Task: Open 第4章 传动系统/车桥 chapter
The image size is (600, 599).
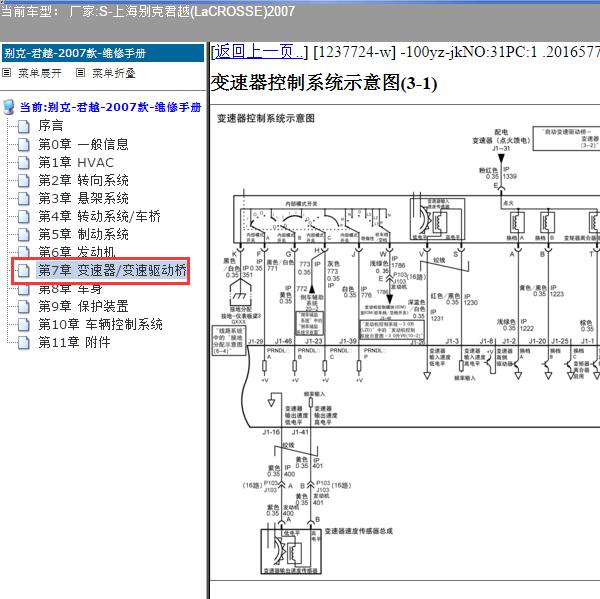Action: [x=99, y=216]
